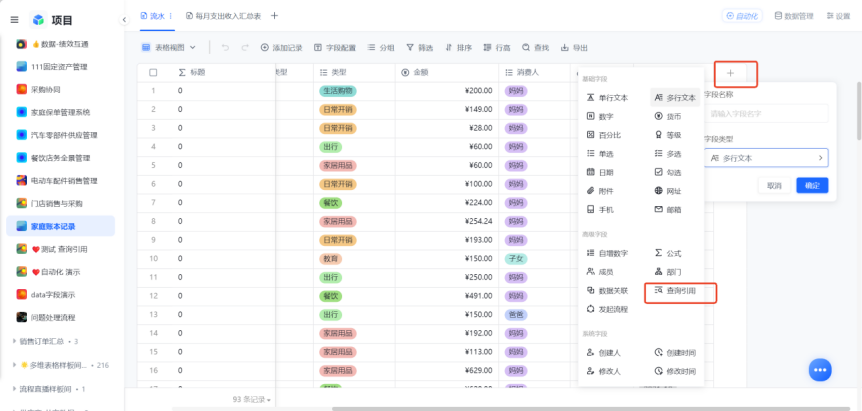Open the 表格视图 view dropdown

(169, 48)
